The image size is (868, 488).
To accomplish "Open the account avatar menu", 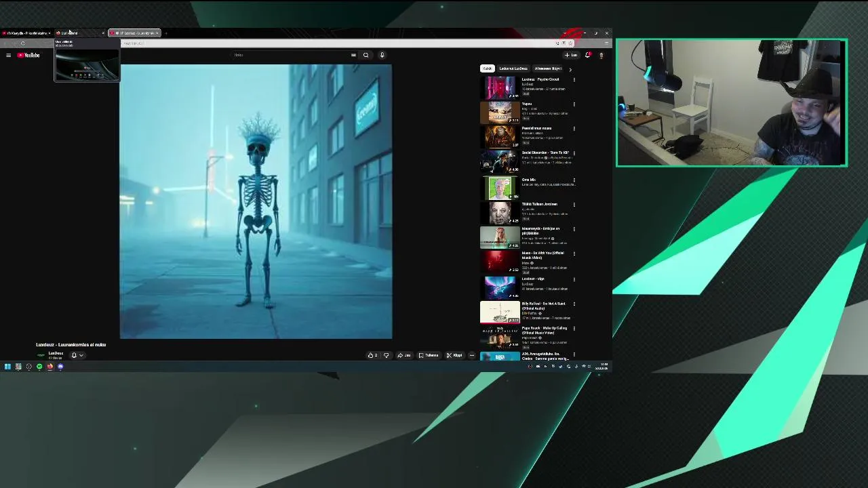I will [x=601, y=55].
